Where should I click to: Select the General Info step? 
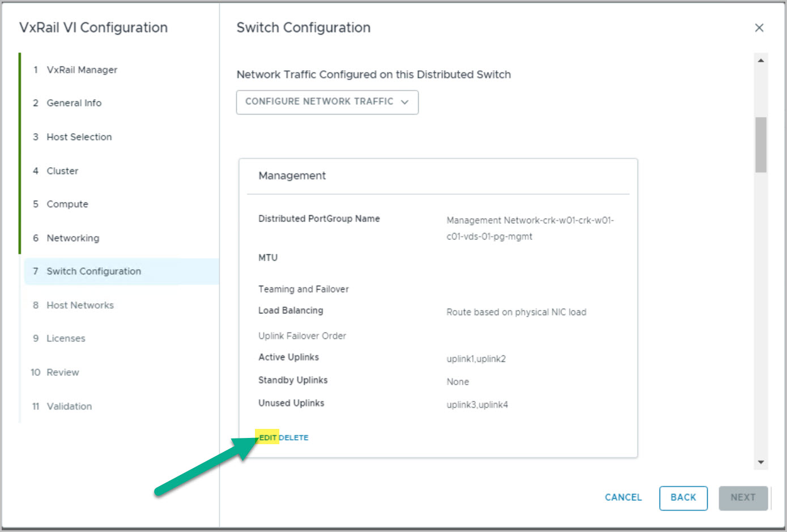tap(74, 103)
